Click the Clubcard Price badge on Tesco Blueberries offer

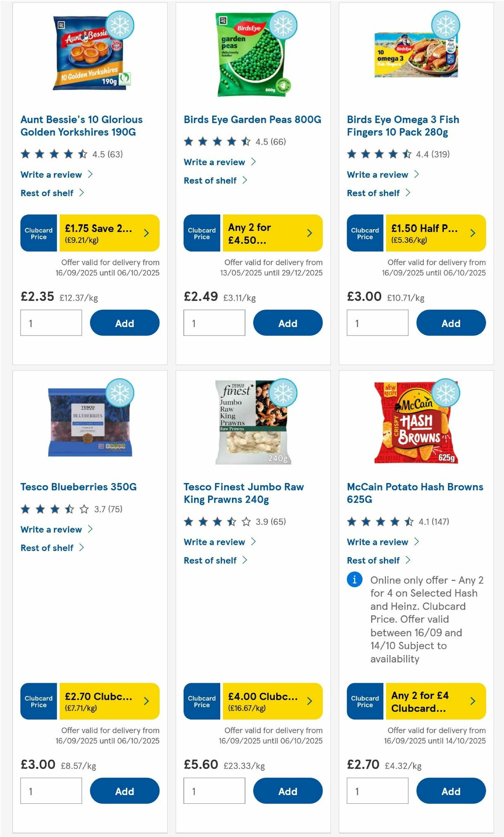point(38,701)
